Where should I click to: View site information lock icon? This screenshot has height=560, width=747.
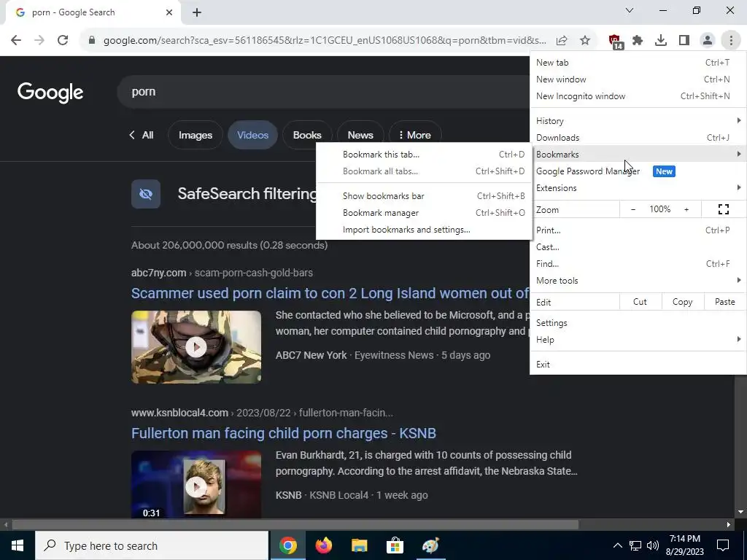92,41
